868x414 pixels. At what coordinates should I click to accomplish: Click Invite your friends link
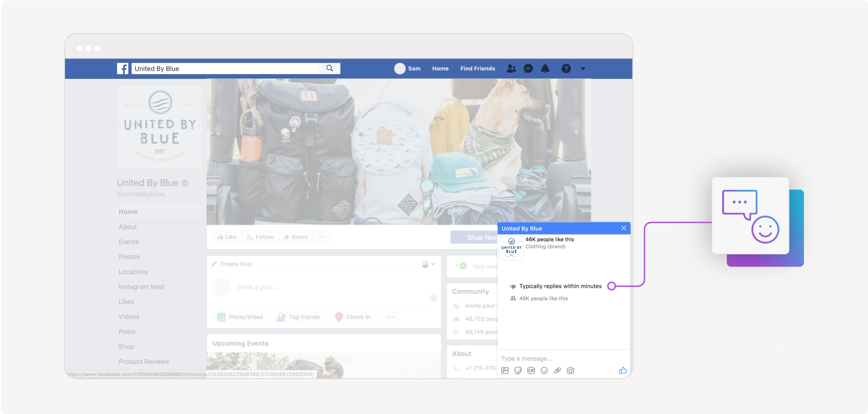[481, 306]
